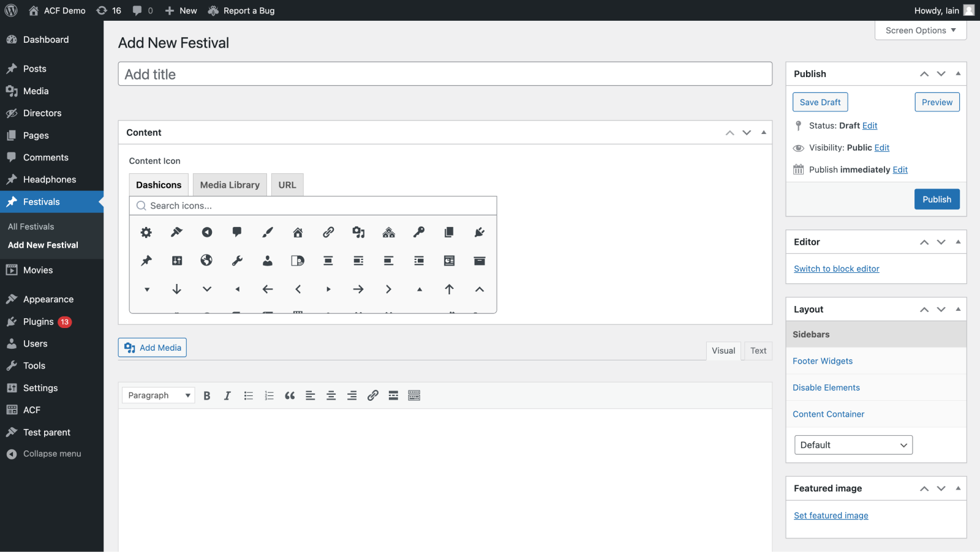This screenshot has width=980, height=552.
Task: Select the user profile Dashicon
Action: [267, 261]
